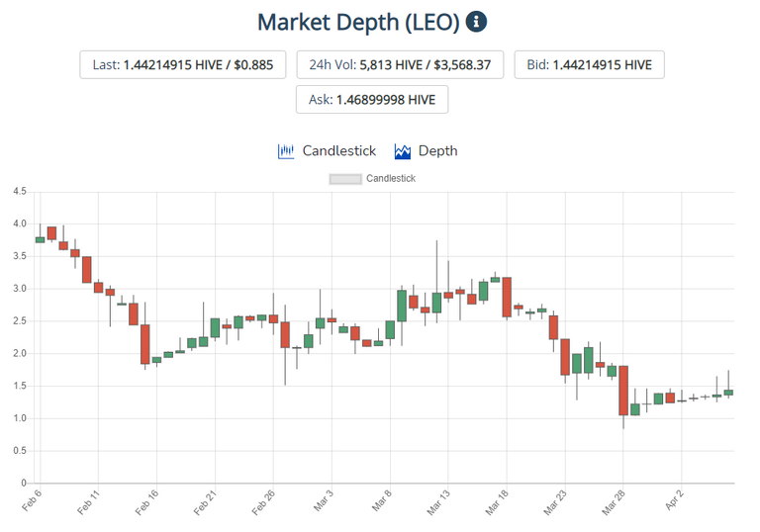Screen dimensions: 760x532
Task: Click the 1.5 y-axis value
Action: pyautogui.click(x=20, y=387)
